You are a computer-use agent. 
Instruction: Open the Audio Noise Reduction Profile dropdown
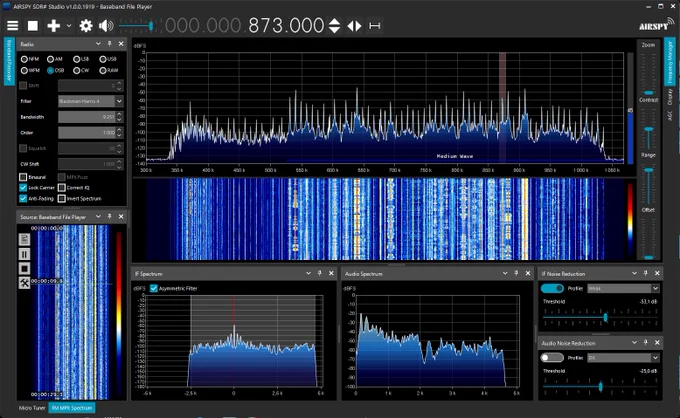click(623, 358)
